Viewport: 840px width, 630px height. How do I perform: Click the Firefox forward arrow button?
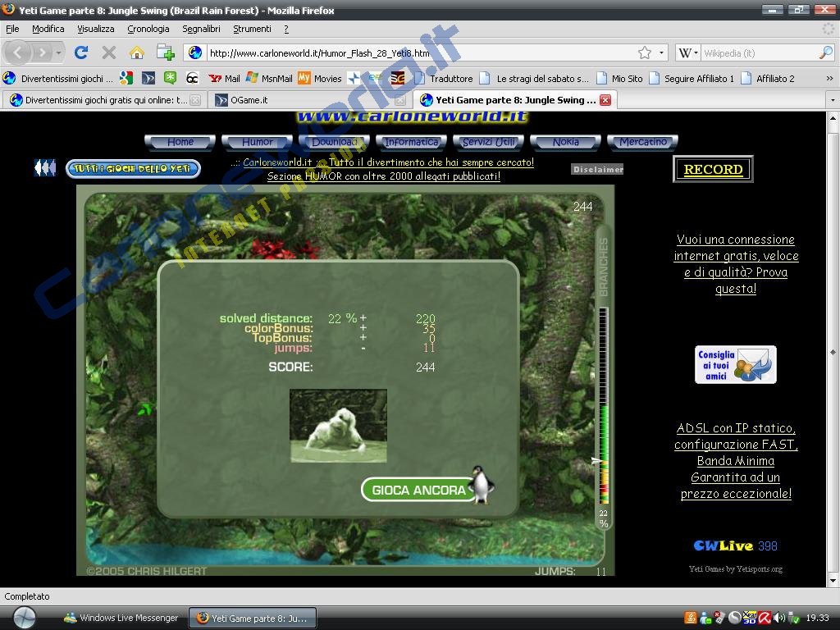click(x=41, y=52)
